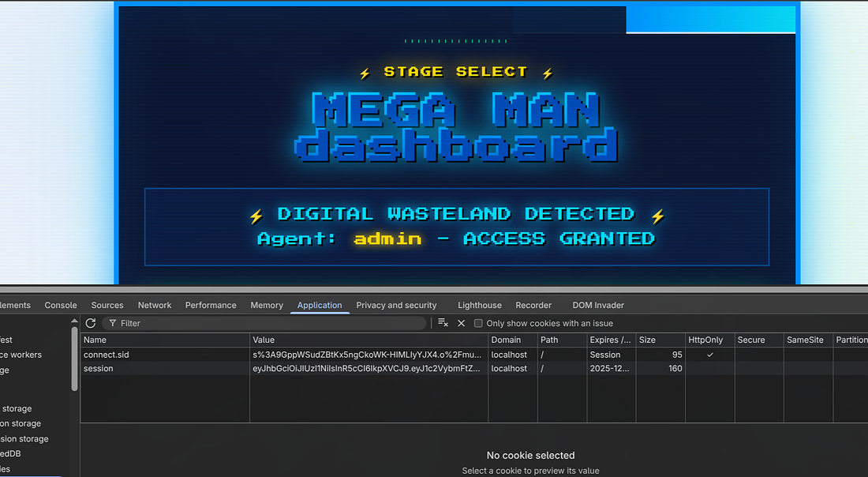Click the 'DIGITAL WASTELAND DETECTED' banner text
The width and height of the screenshot is (868, 477).
point(455,214)
